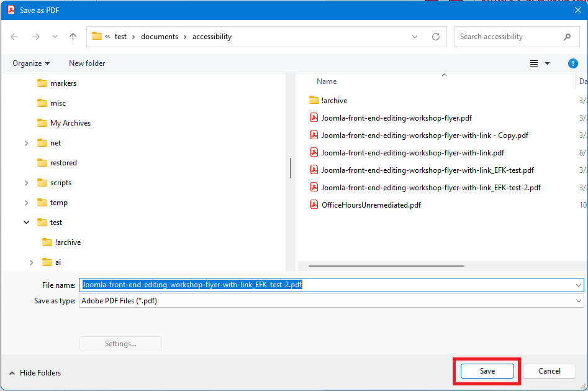Click the accessibility breadcrumb
The image size is (588, 391).
click(212, 37)
